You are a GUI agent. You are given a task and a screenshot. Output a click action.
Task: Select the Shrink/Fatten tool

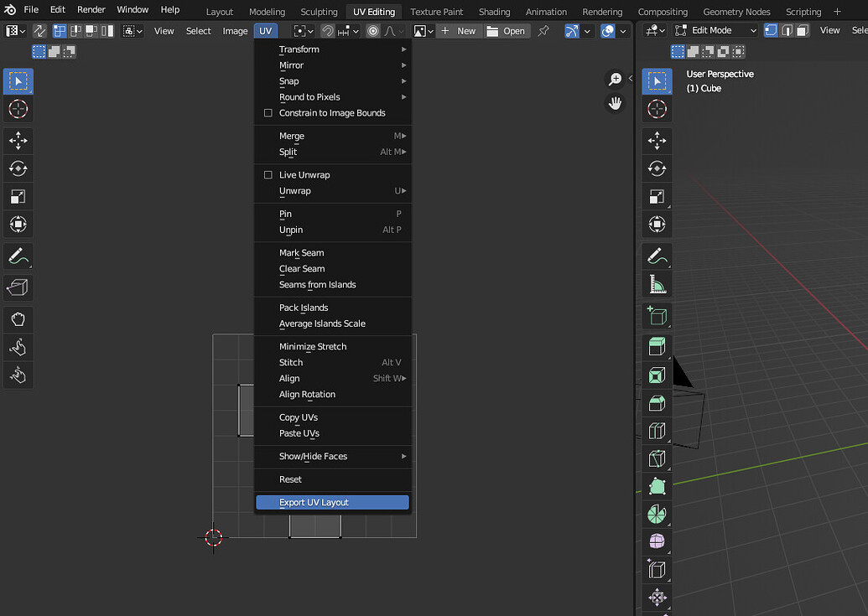(x=657, y=598)
